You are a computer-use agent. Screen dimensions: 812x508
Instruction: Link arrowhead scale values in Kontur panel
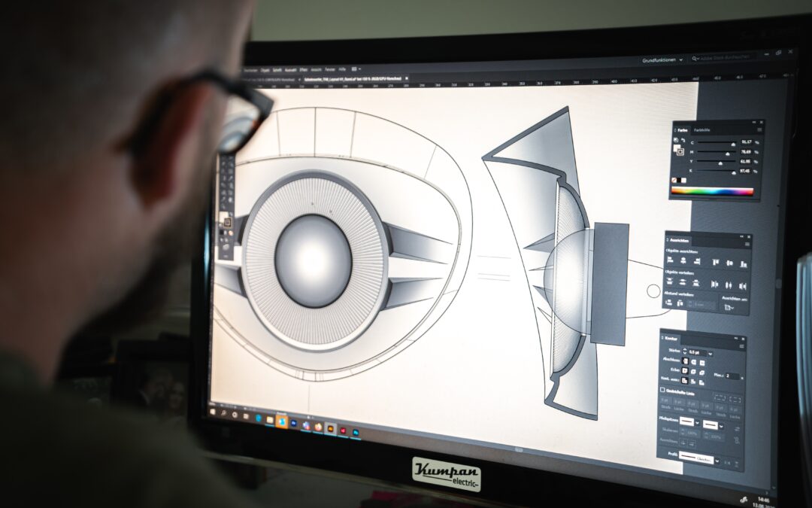coord(737,440)
